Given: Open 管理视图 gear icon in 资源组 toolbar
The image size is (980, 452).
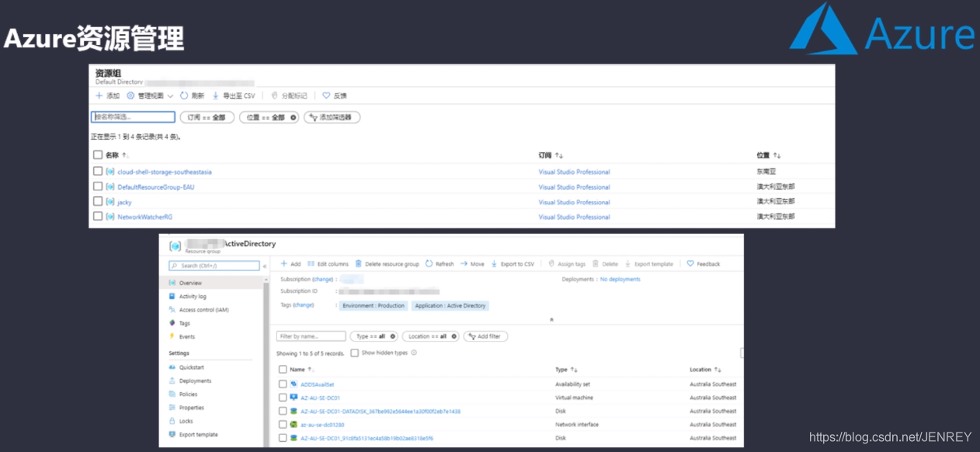Looking at the screenshot, I should point(130,96).
